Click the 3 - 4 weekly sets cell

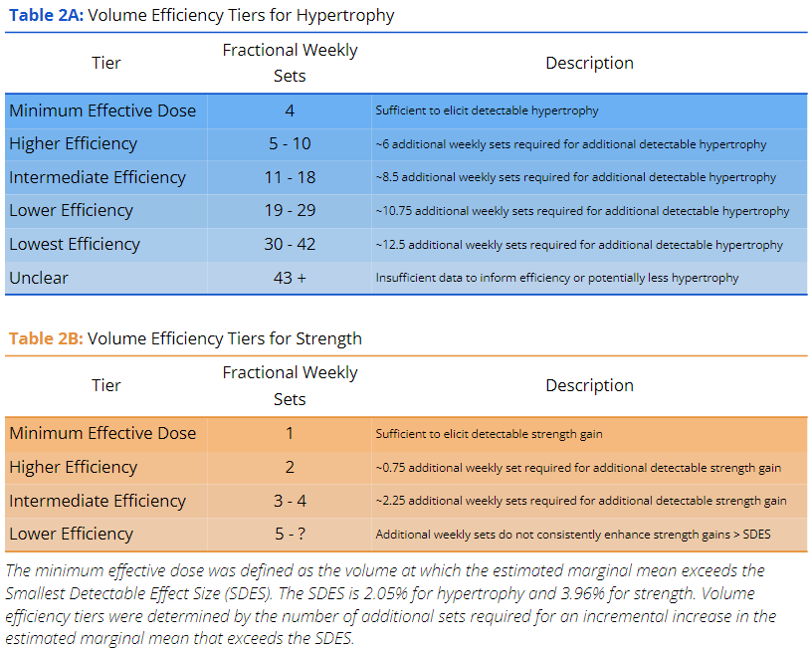290,501
